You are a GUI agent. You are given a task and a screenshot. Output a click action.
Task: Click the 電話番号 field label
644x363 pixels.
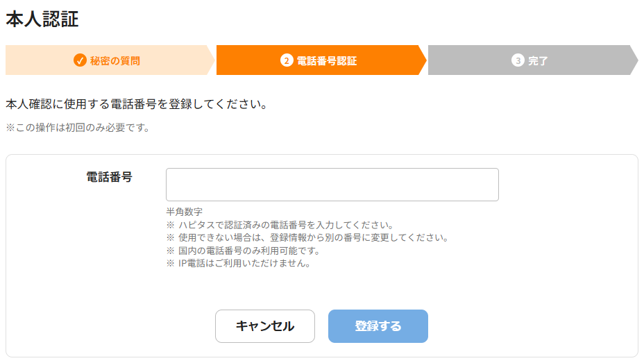tap(109, 177)
